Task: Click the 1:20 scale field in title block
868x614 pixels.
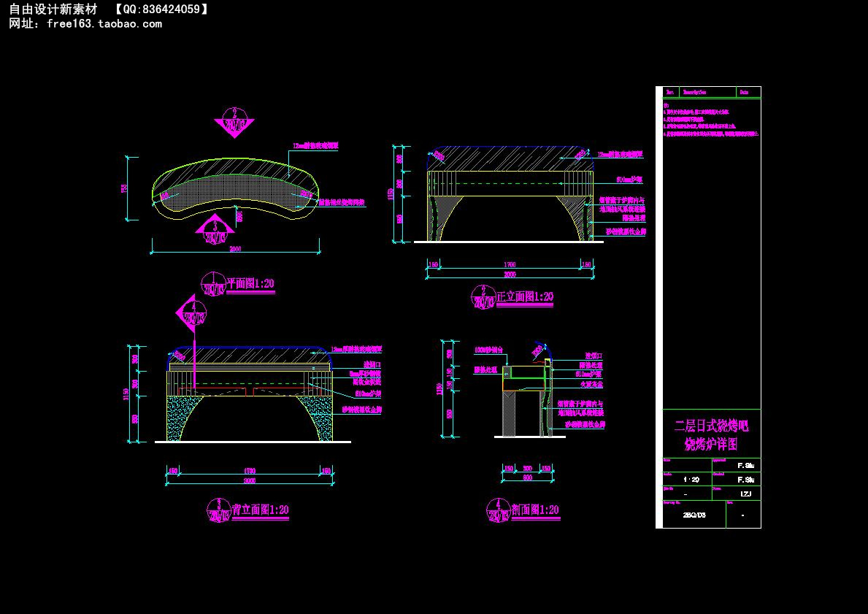Action: coord(691,480)
